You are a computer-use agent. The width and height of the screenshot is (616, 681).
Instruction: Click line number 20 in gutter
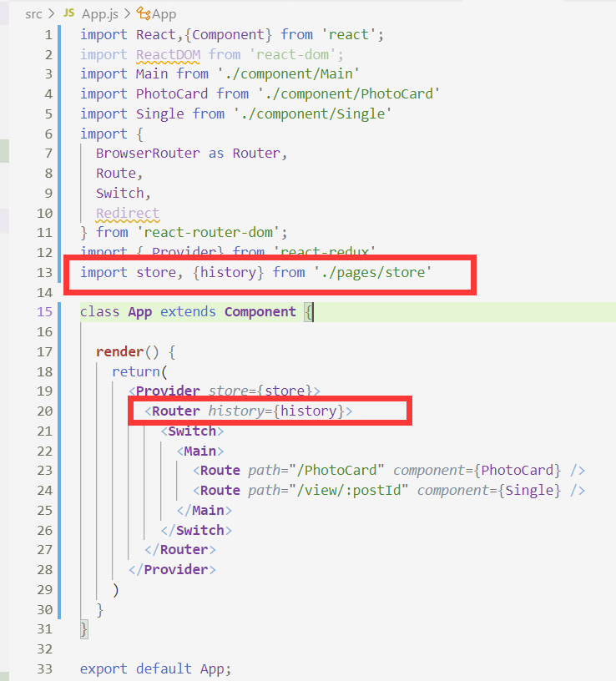pyautogui.click(x=45, y=411)
